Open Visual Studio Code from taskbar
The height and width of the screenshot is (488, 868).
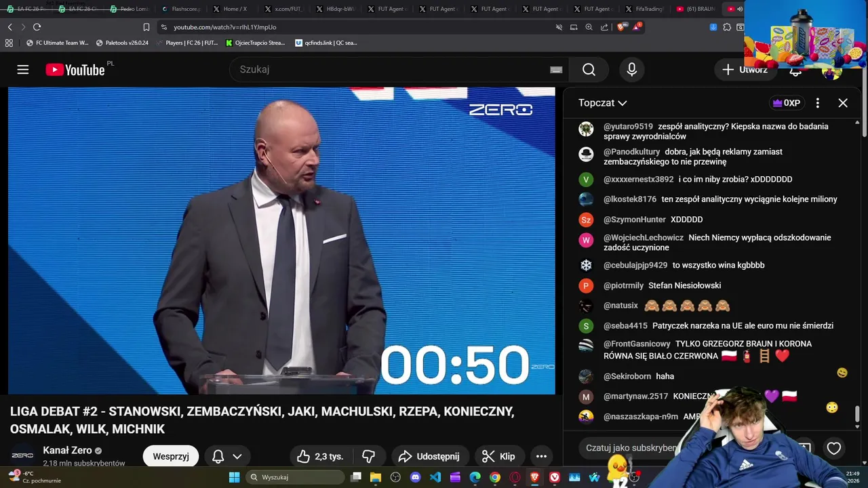pyautogui.click(x=435, y=477)
